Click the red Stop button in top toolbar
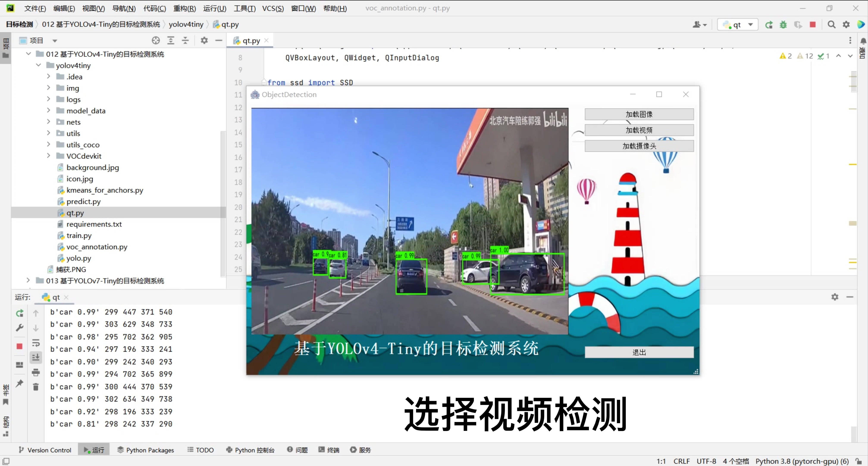868x466 pixels. click(812, 25)
